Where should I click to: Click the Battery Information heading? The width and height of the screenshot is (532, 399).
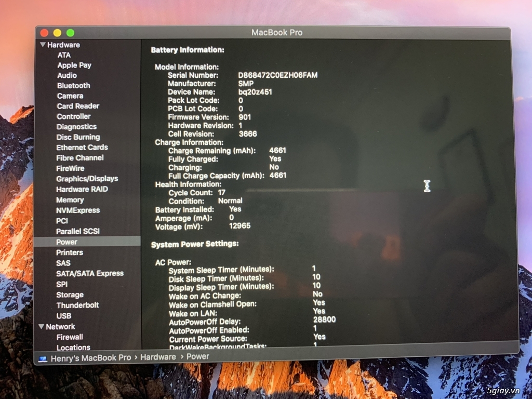pos(188,50)
